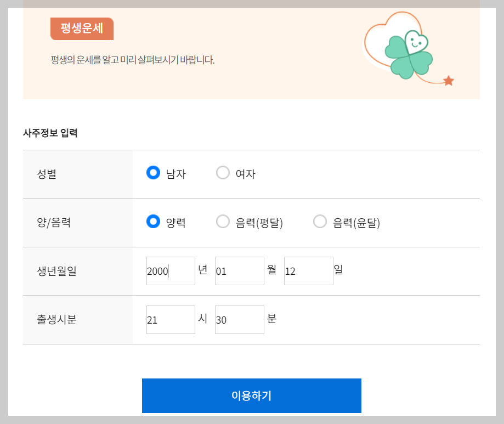Choose 음력(평달) as calendar type
The height and width of the screenshot is (424, 504).
click(223, 221)
